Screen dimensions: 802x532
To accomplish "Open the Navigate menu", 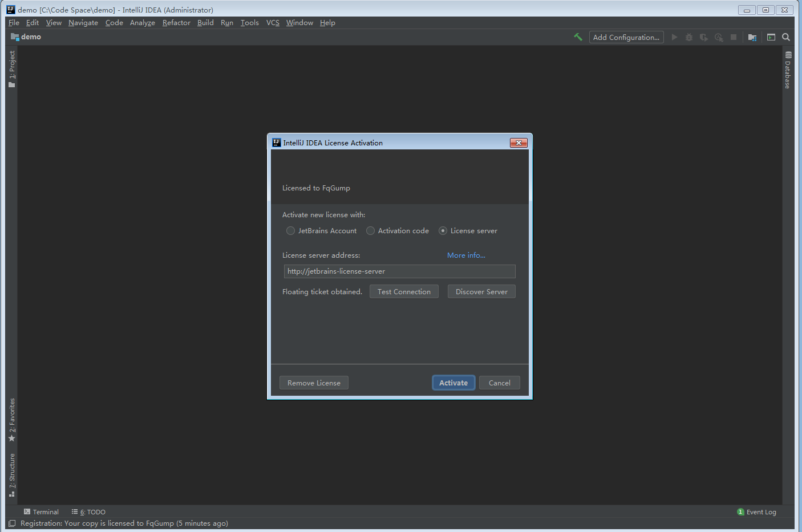I will 83,23.
